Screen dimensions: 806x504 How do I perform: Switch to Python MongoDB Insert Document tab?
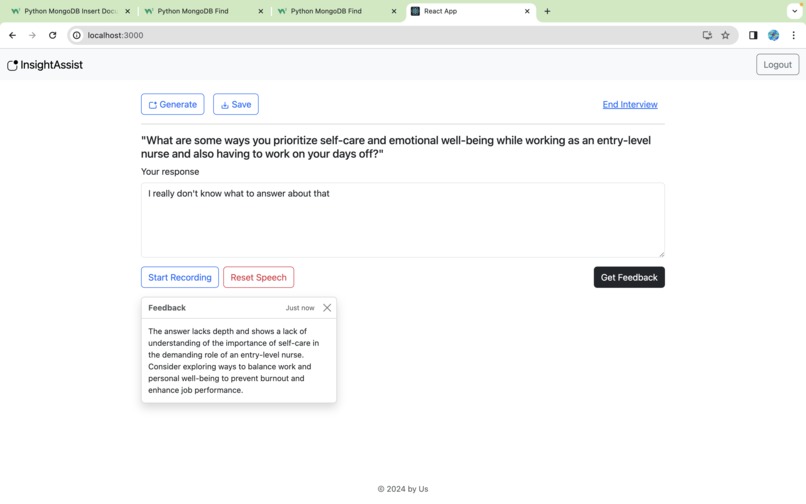(70, 11)
